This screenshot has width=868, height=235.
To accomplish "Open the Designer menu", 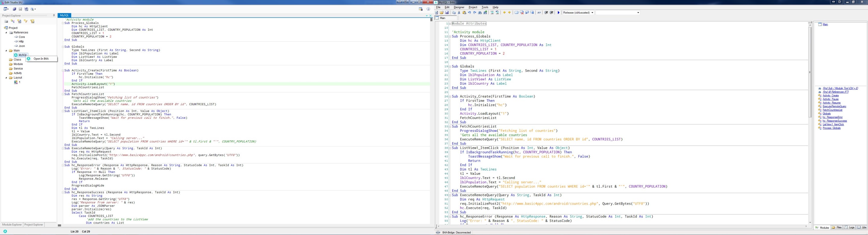I will (x=459, y=8).
